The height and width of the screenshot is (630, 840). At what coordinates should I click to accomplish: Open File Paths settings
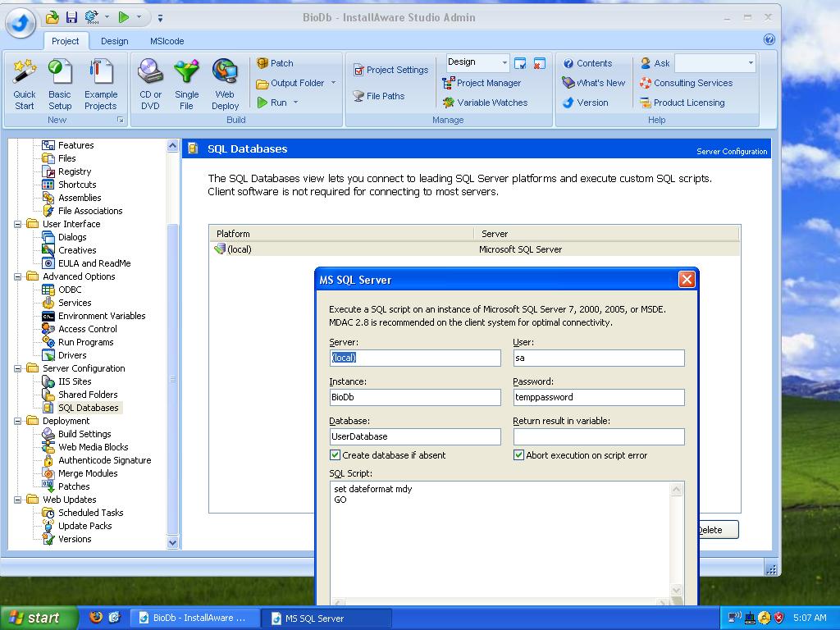pyautogui.click(x=379, y=96)
